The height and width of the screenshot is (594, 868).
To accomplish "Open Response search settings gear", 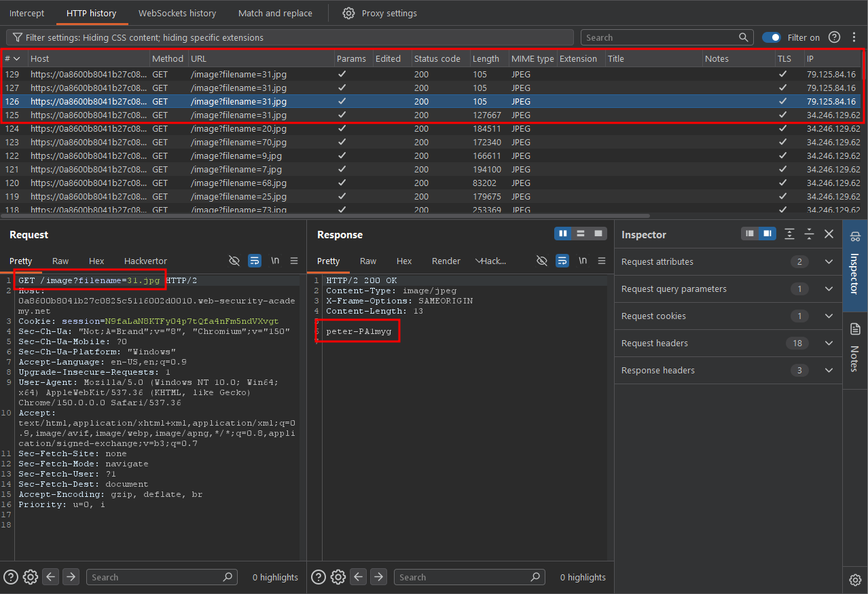I will point(338,577).
